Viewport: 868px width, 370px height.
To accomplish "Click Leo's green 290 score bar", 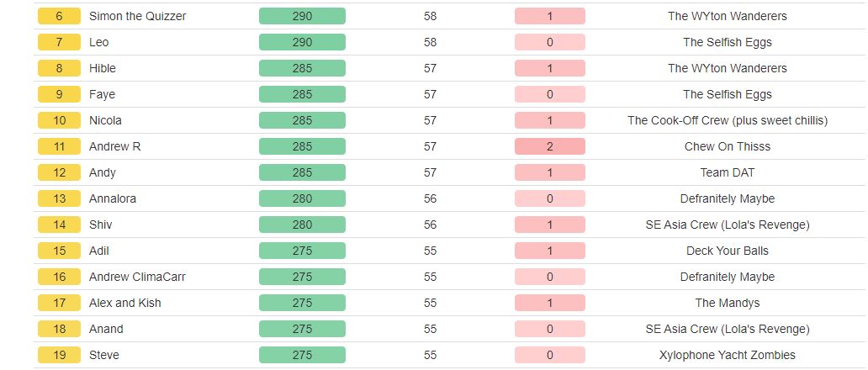I will click(302, 42).
